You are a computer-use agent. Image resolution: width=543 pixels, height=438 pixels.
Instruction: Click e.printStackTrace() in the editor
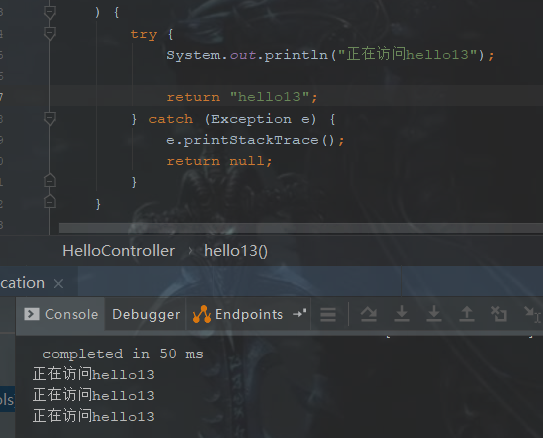tap(255, 140)
